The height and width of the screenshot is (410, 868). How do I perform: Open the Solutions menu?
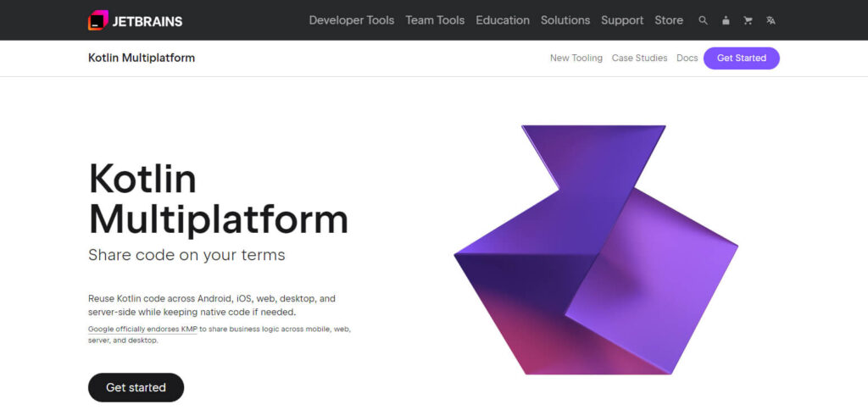[565, 20]
